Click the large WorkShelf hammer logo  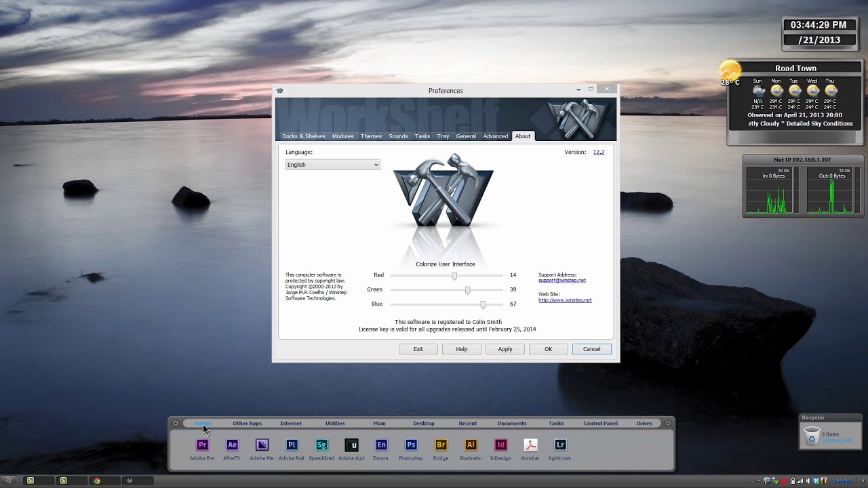[x=443, y=191]
